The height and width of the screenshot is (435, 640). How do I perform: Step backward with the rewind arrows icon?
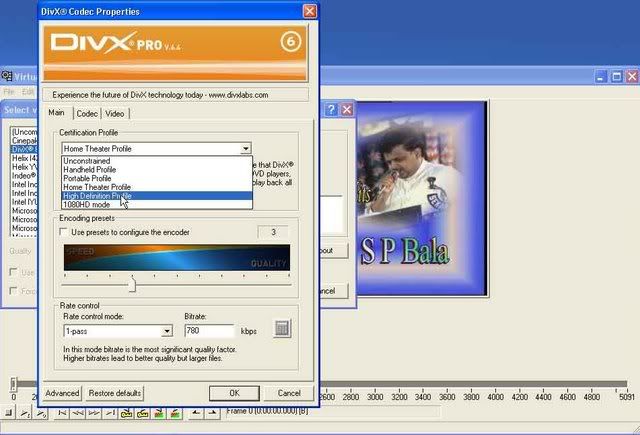[78, 413]
